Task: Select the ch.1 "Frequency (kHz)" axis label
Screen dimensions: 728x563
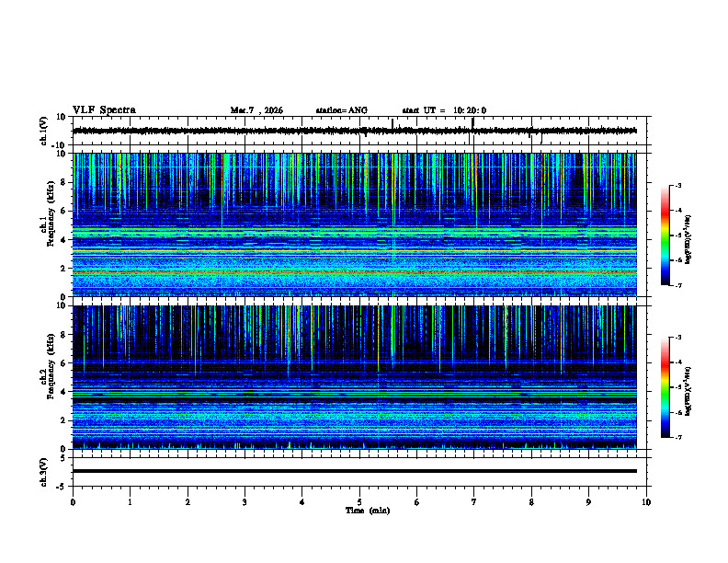Action: 51,214
